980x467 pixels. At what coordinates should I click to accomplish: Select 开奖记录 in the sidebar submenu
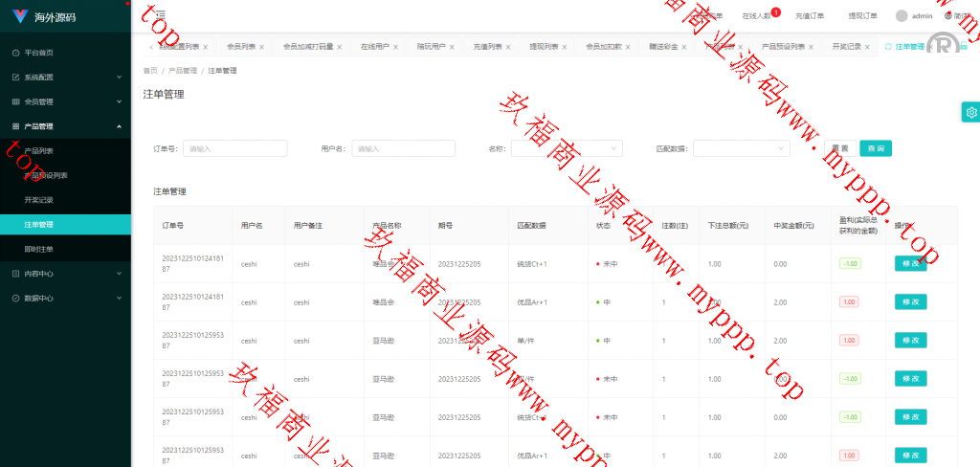pos(39,200)
